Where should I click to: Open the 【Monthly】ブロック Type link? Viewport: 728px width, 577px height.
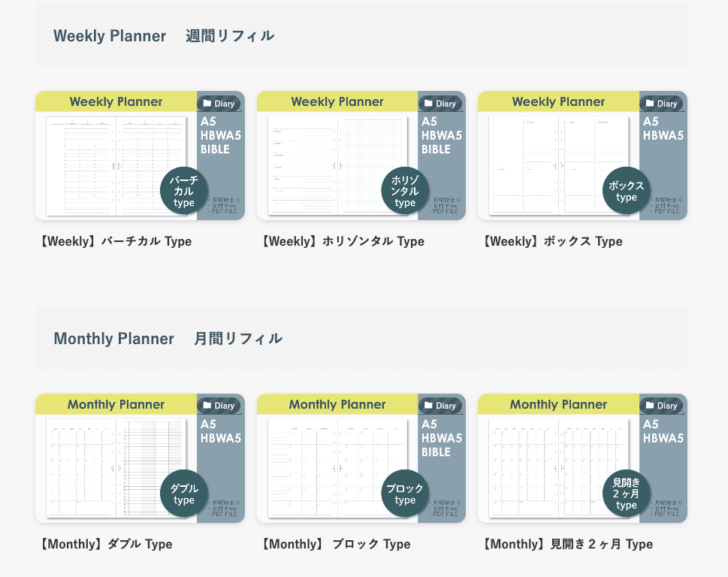coord(336,544)
